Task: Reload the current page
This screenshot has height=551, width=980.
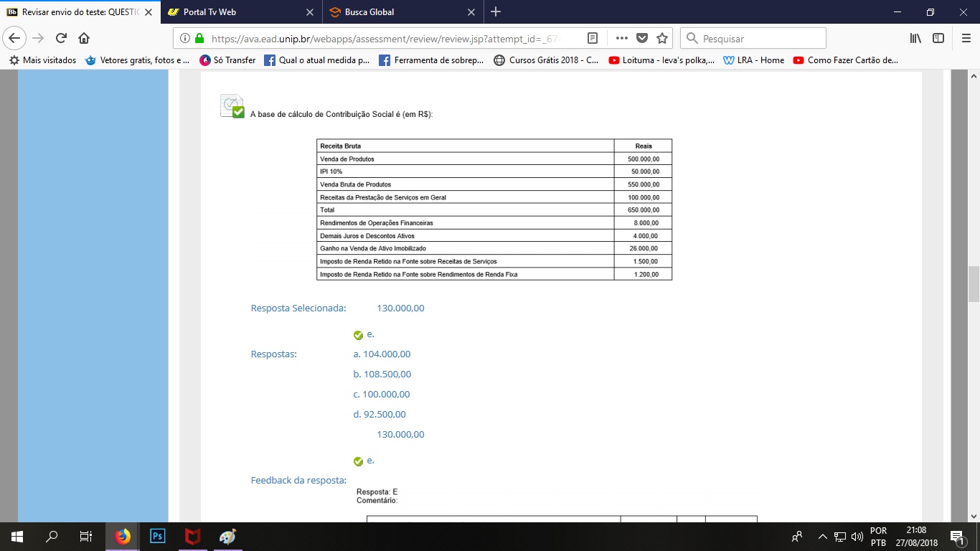Action: pos(62,38)
